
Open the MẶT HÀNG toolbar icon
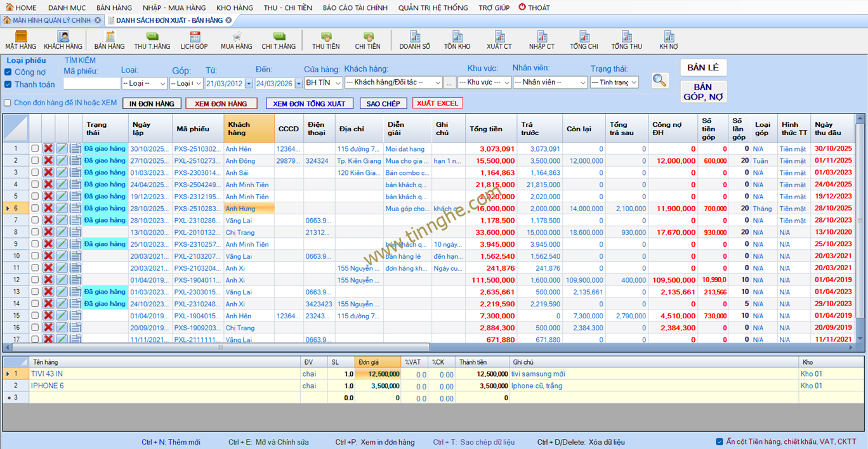20,40
